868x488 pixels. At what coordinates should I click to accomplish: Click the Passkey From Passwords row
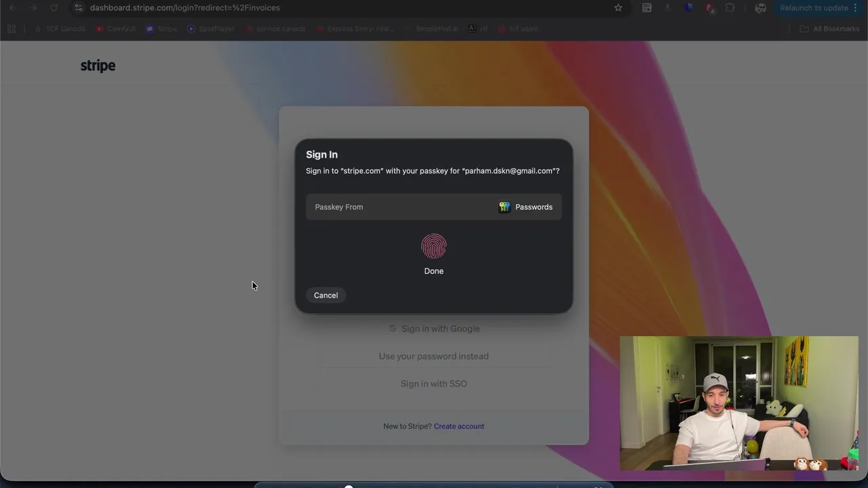pyautogui.click(x=434, y=207)
